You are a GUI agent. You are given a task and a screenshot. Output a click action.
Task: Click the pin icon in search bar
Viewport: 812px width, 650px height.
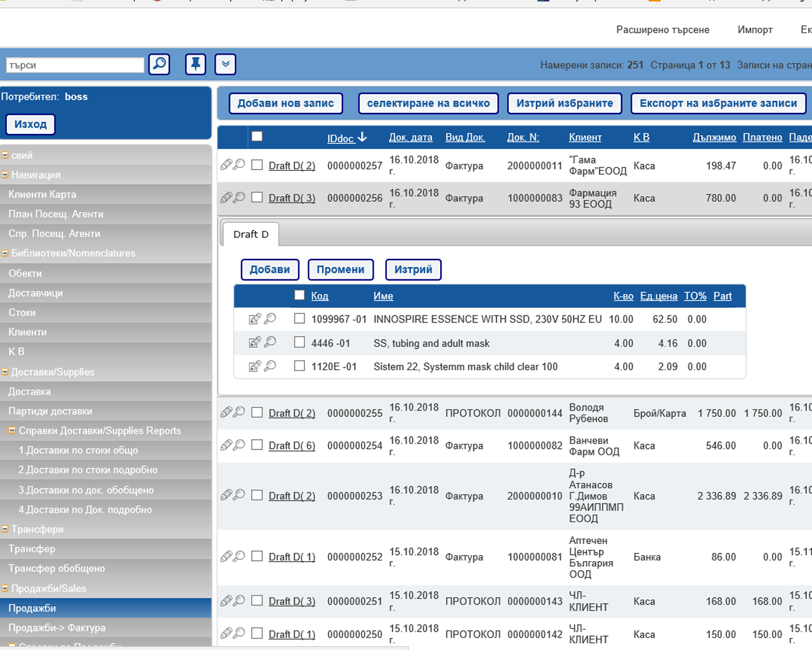tap(195, 64)
